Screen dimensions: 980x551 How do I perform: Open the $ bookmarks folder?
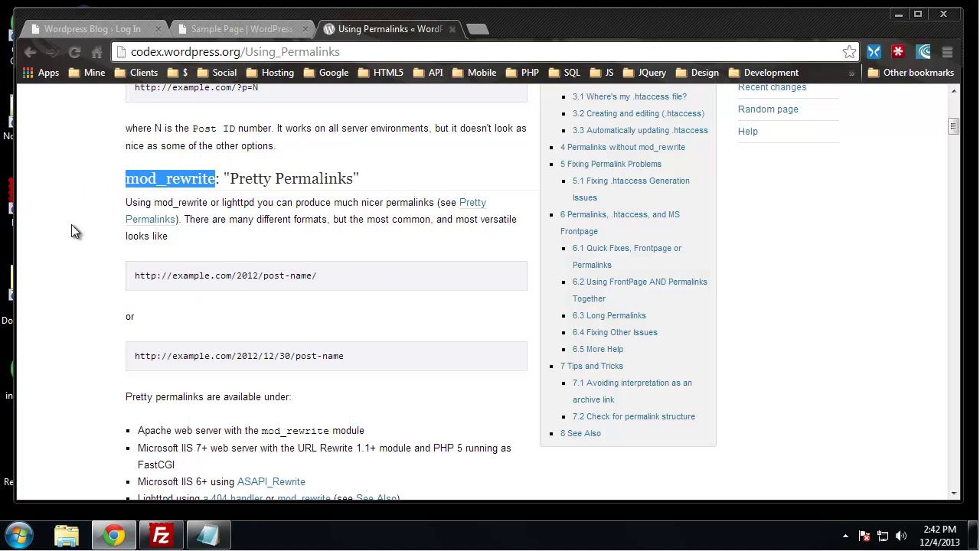point(178,73)
